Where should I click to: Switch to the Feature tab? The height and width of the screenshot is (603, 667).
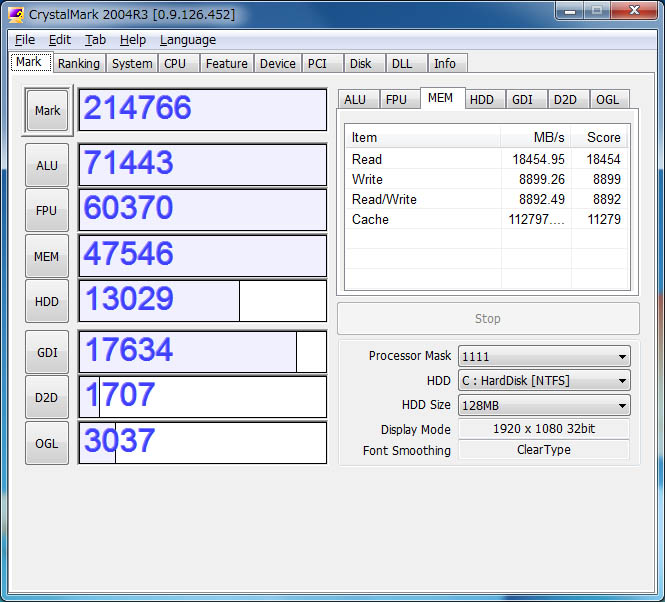226,63
